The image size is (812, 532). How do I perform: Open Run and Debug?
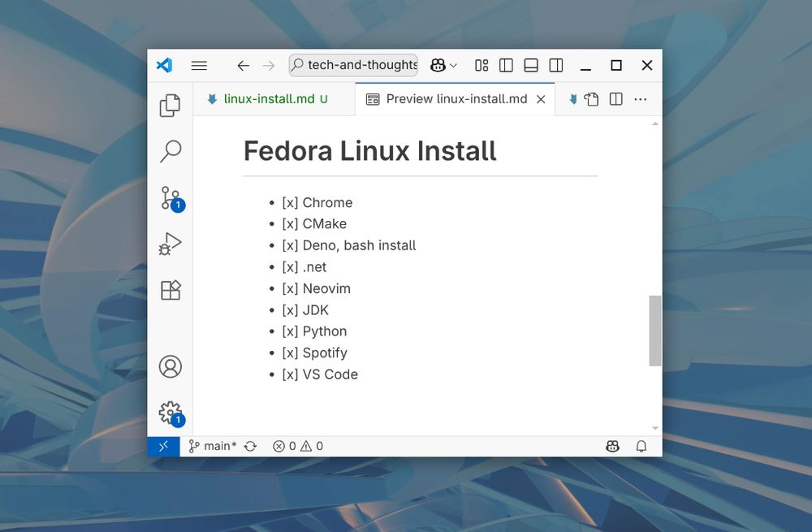pyautogui.click(x=170, y=243)
